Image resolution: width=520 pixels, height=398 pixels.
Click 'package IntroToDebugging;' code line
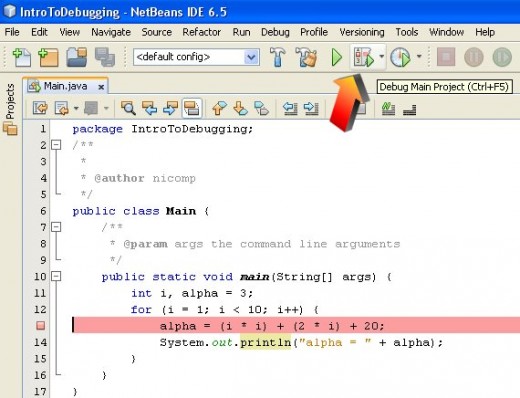[x=163, y=129]
